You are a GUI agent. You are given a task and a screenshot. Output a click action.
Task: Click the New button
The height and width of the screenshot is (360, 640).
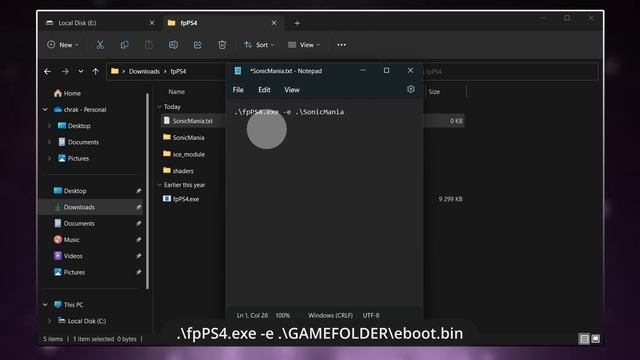63,45
